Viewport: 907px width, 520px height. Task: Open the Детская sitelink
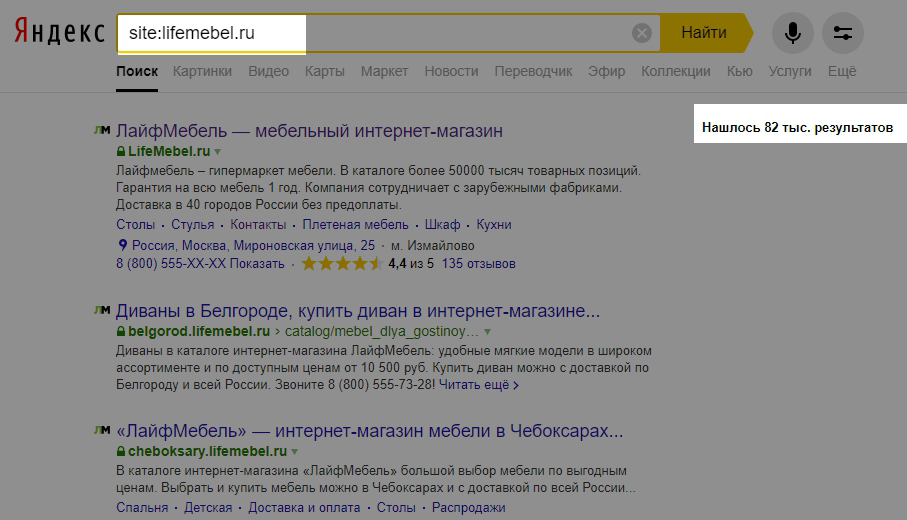(208, 507)
